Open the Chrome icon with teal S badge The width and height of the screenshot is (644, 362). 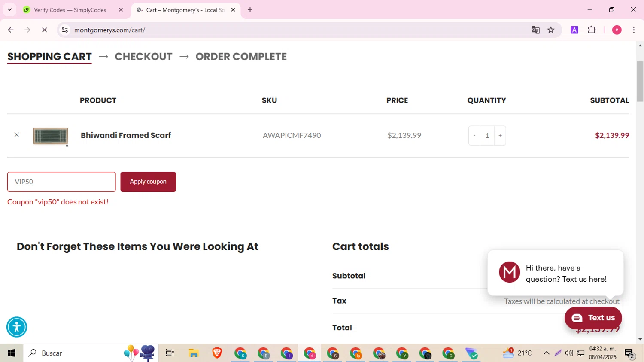coord(240,353)
